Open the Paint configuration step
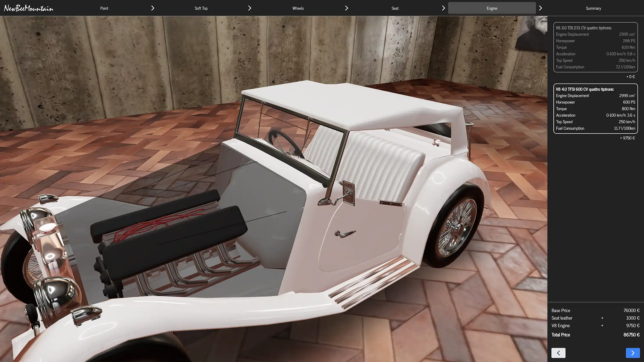 pyautogui.click(x=104, y=8)
